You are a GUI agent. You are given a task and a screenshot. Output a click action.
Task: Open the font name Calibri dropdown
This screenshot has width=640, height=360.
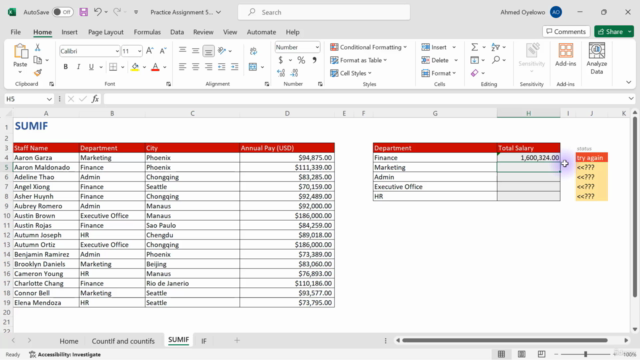click(x=117, y=51)
